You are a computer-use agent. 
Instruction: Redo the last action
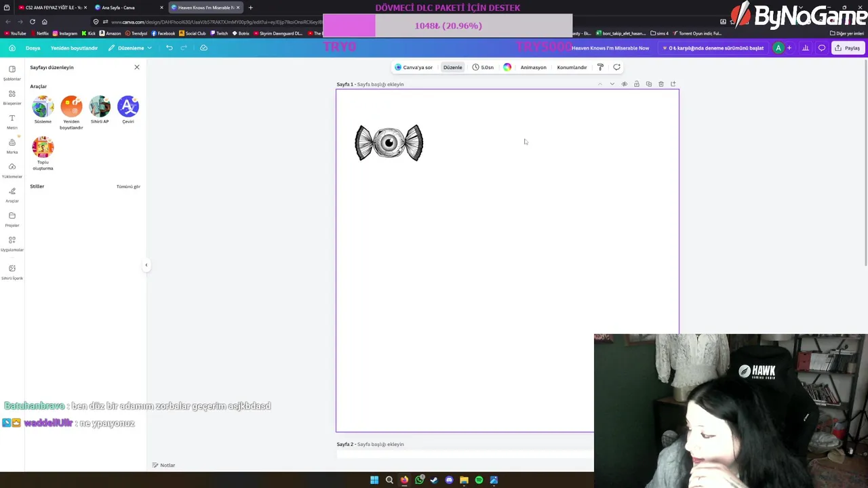(184, 48)
